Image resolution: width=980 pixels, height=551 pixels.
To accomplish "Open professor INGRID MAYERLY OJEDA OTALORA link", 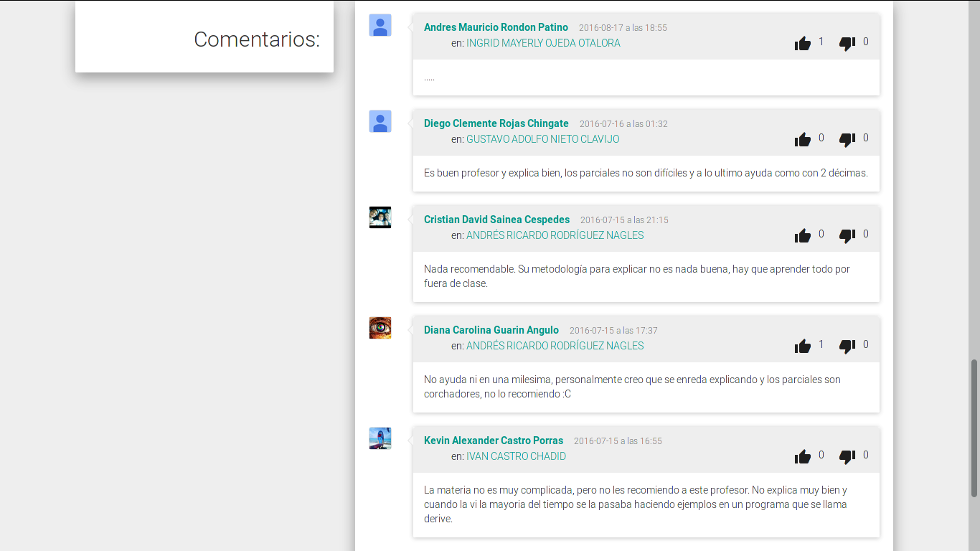I will pos(543,43).
